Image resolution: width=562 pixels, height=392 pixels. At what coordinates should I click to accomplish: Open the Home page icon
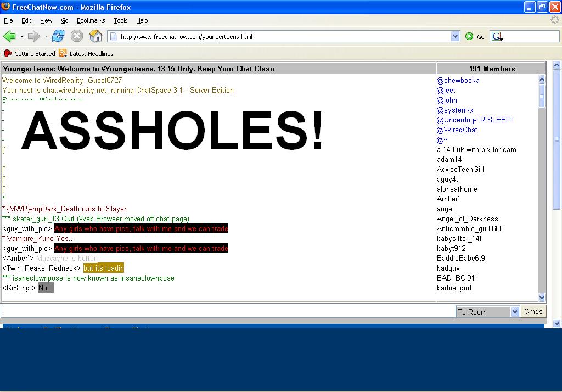tap(95, 36)
